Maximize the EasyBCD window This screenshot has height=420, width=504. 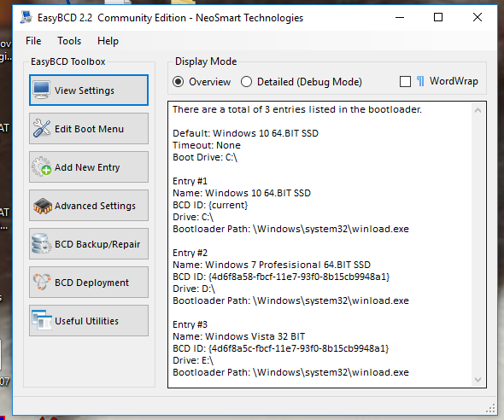coord(438,17)
